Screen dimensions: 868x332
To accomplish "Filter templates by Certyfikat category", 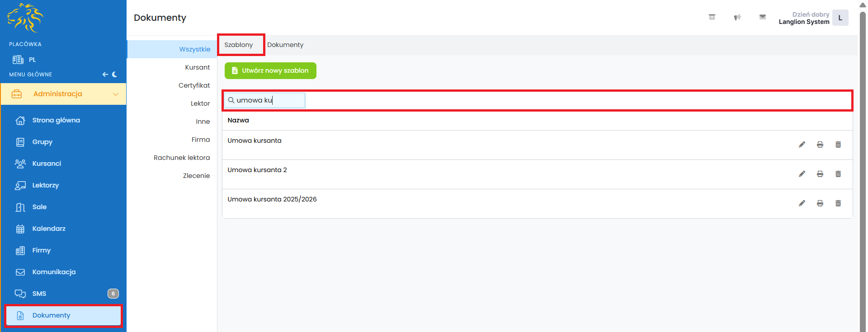I will [x=194, y=85].
